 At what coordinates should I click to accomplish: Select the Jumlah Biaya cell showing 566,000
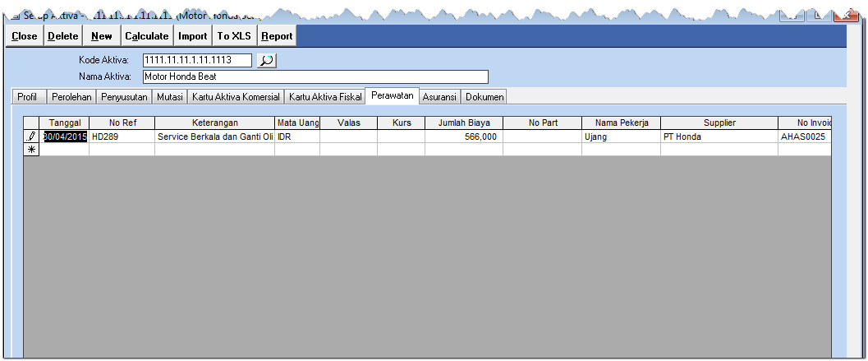463,137
